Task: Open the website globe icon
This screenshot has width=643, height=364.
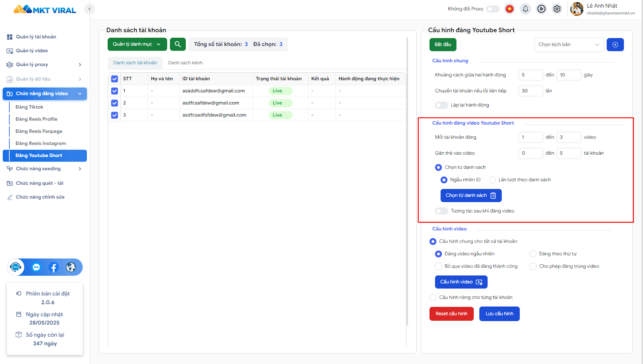Action: [71, 267]
